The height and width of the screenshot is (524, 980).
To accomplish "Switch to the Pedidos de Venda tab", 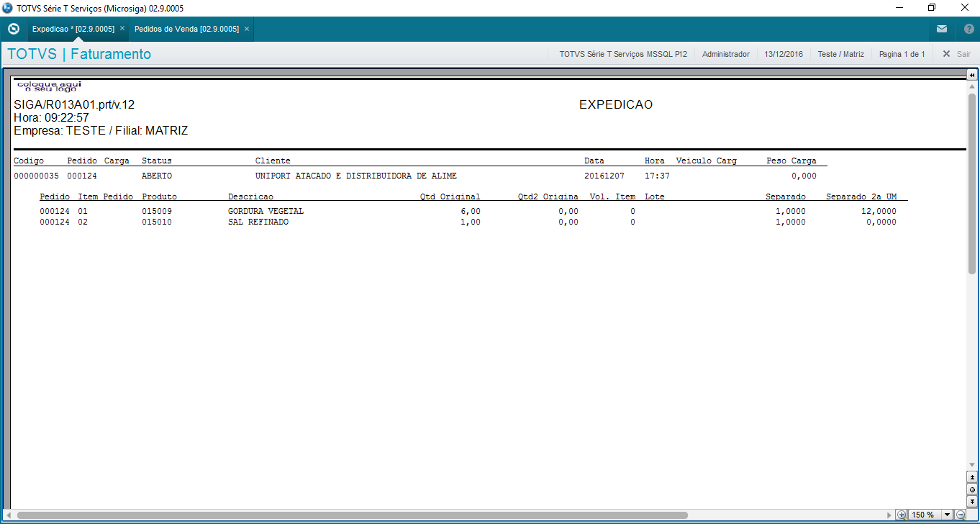I will [186, 29].
